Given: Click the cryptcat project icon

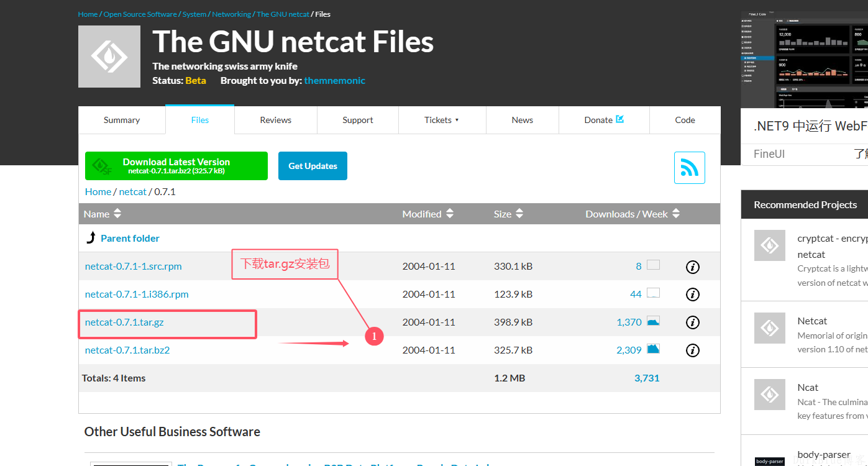Looking at the screenshot, I should tap(770, 245).
